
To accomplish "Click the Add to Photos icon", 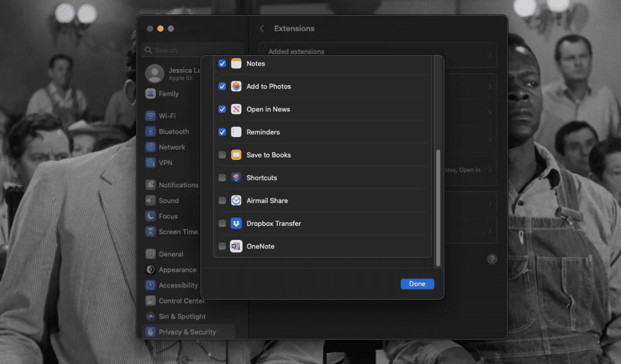I will click(x=236, y=86).
